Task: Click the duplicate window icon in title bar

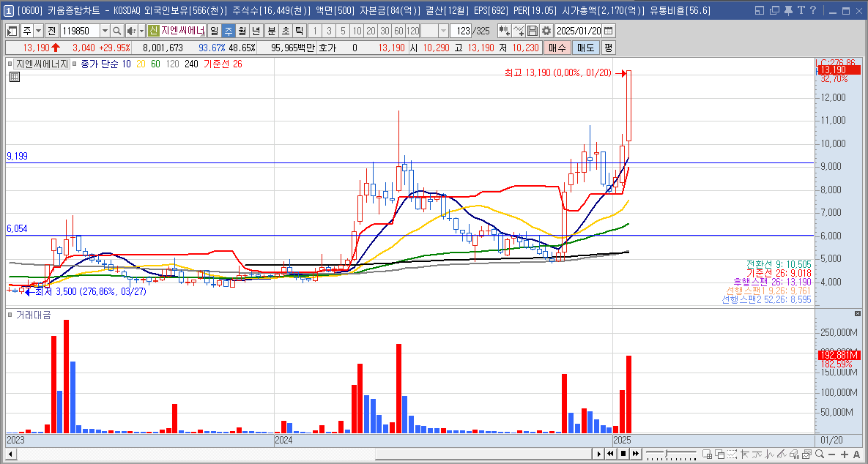Action: [x=774, y=10]
